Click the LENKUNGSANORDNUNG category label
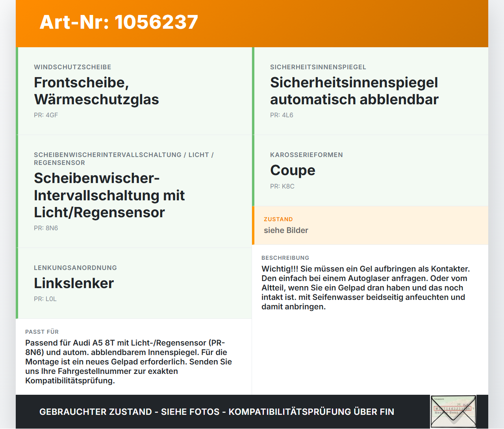504x429 pixels. point(75,268)
